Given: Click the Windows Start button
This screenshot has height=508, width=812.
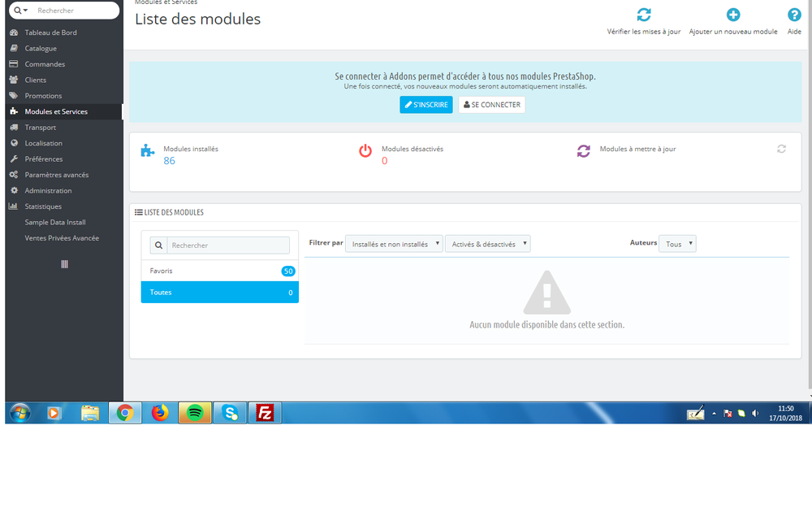Looking at the screenshot, I should 20,413.
